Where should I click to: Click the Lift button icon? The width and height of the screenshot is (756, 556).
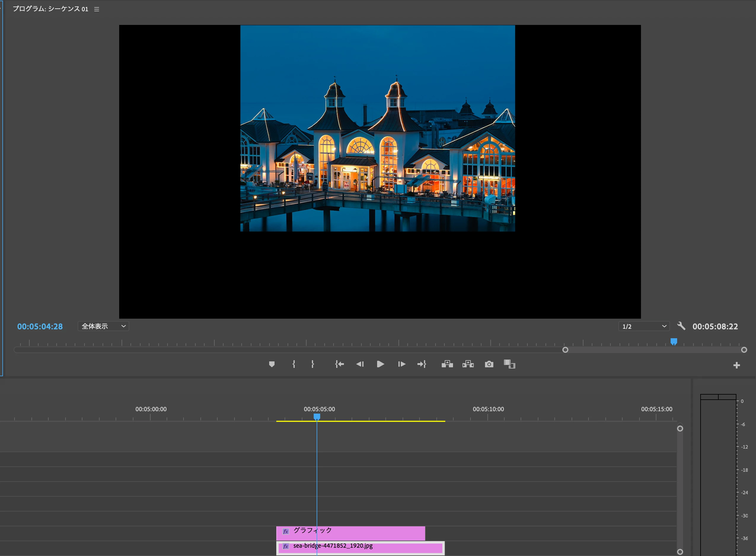[x=447, y=364]
